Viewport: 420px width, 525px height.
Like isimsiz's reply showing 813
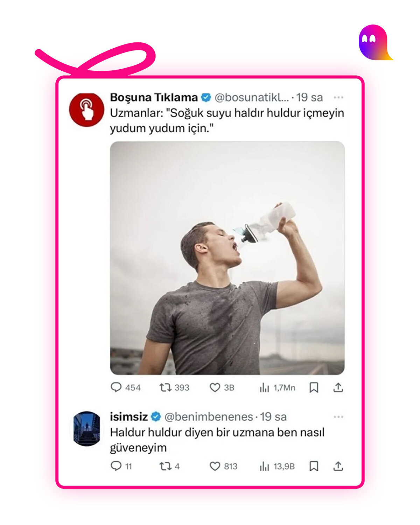[x=215, y=466]
